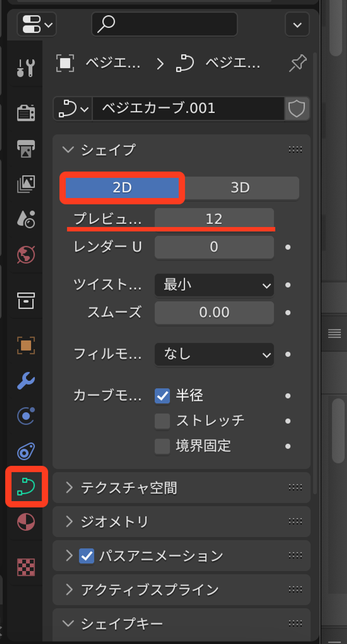Collapse the シェイプ panel
This screenshot has width=347, height=644.
coord(68,150)
